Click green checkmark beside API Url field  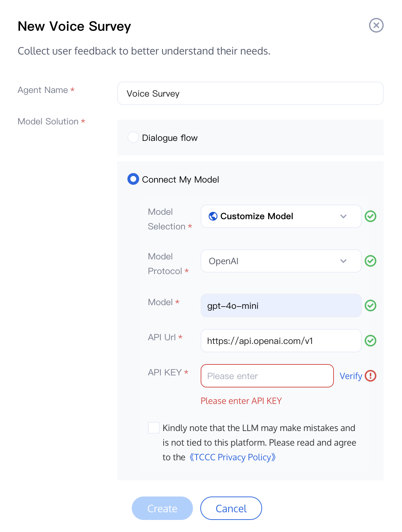click(x=371, y=341)
